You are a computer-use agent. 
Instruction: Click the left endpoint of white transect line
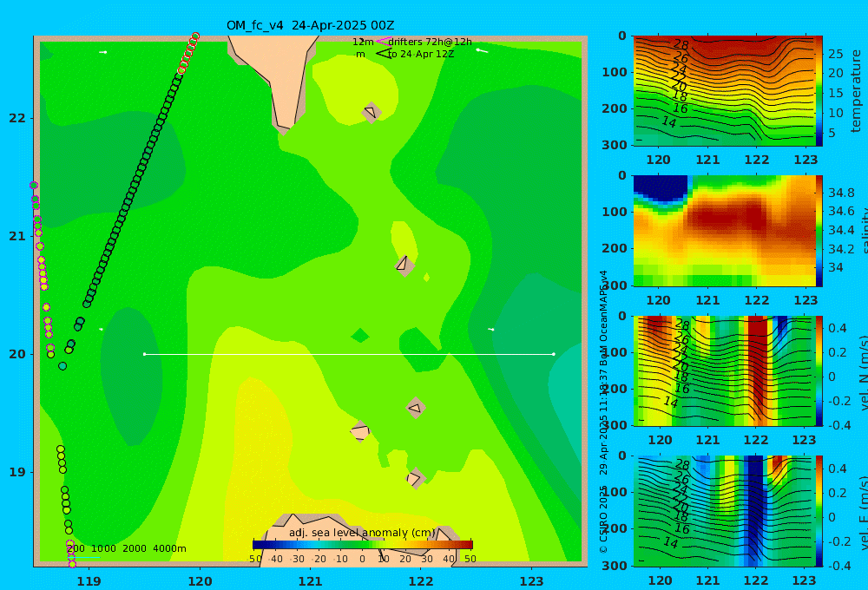coord(144,354)
